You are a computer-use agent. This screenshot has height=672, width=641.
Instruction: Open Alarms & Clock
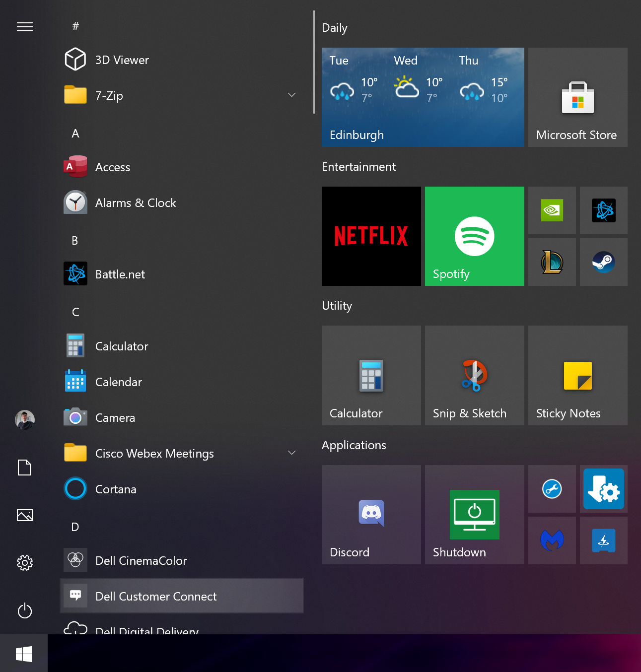[182, 203]
